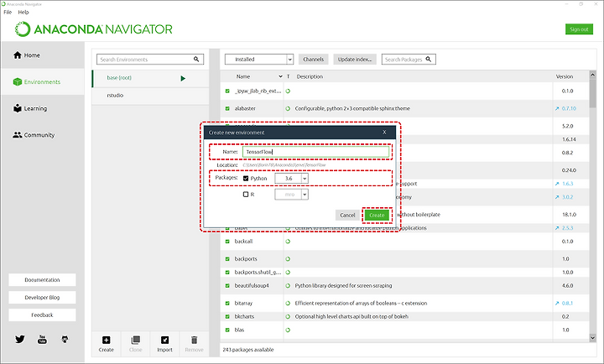Screen dimensions: 604x364
Task: Click the update arrow beside version 0.8.1
Action: pyautogui.click(x=557, y=303)
